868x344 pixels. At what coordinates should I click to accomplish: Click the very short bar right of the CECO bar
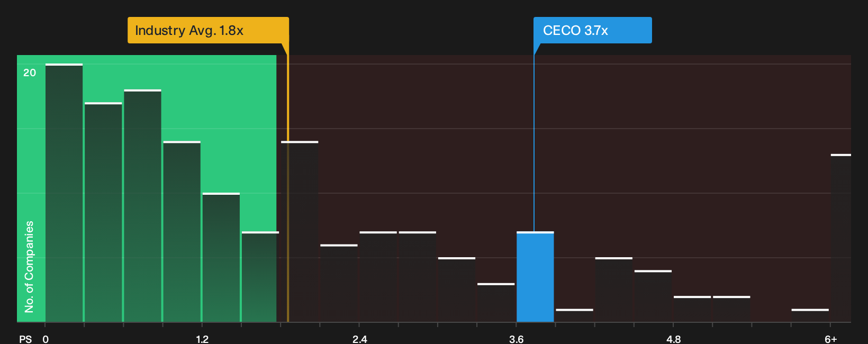point(574,315)
